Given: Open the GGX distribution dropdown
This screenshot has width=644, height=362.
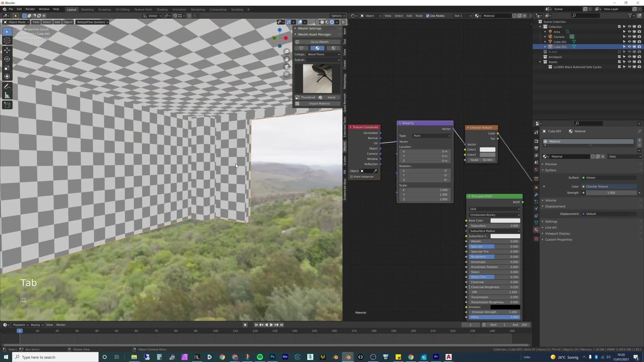Looking at the screenshot, I should (494, 209).
